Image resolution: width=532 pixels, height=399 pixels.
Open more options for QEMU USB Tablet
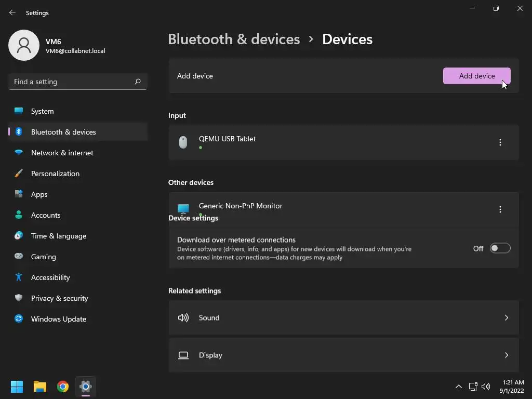pyautogui.click(x=500, y=142)
